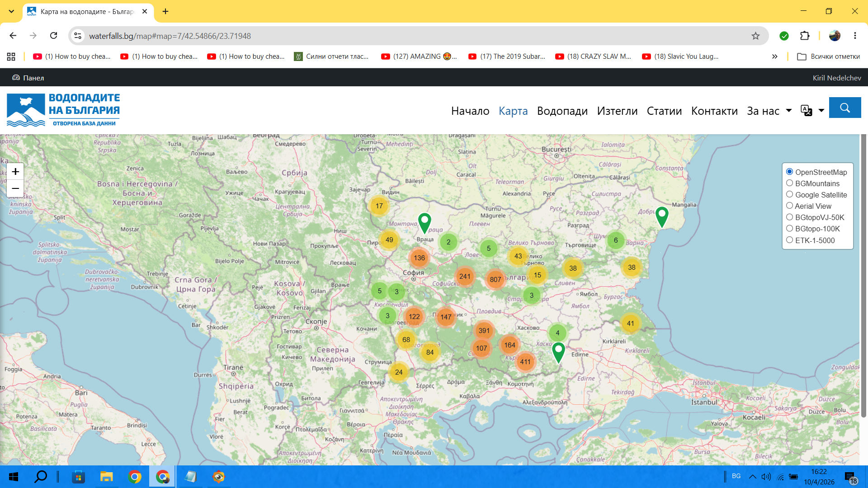This screenshot has height=488, width=868.
Task: Open the 391 waterfall cluster marker
Action: click(484, 330)
